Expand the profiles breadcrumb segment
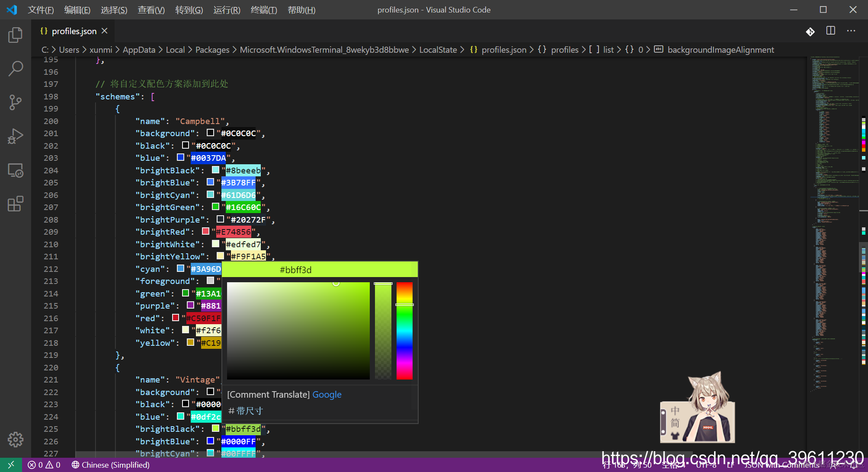868x472 pixels. pyautogui.click(x=564, y=50)
